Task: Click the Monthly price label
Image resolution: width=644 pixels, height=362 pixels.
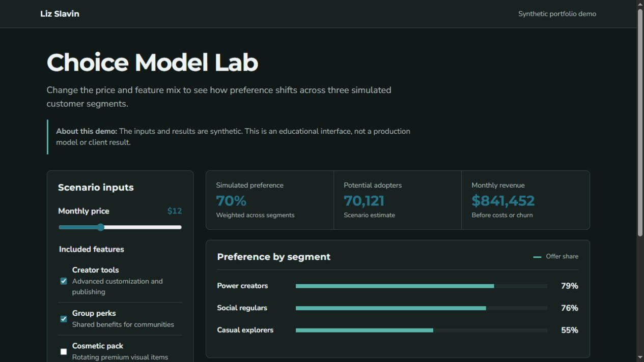Action: pyautogui.click(x=83, y=211)
